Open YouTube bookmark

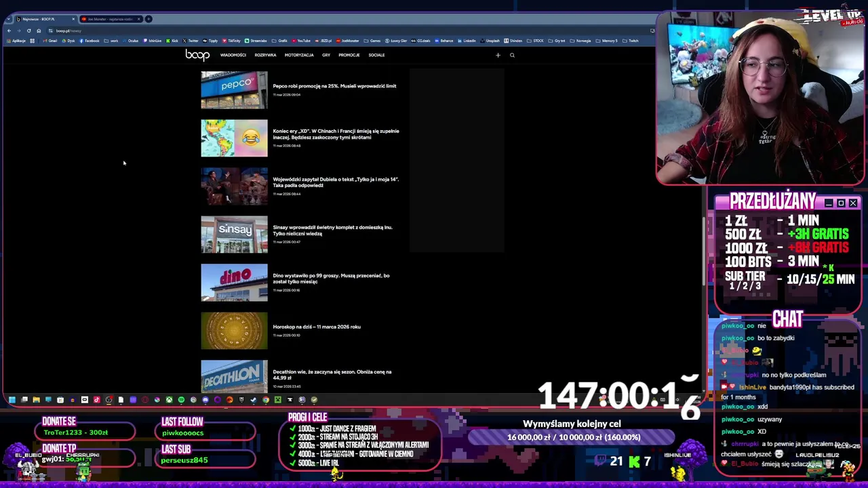point(301,41)
